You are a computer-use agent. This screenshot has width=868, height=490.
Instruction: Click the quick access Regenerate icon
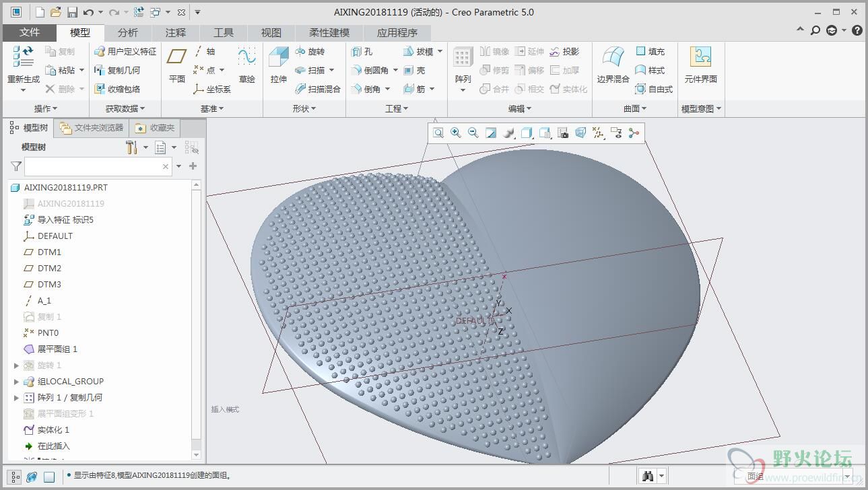139,12
